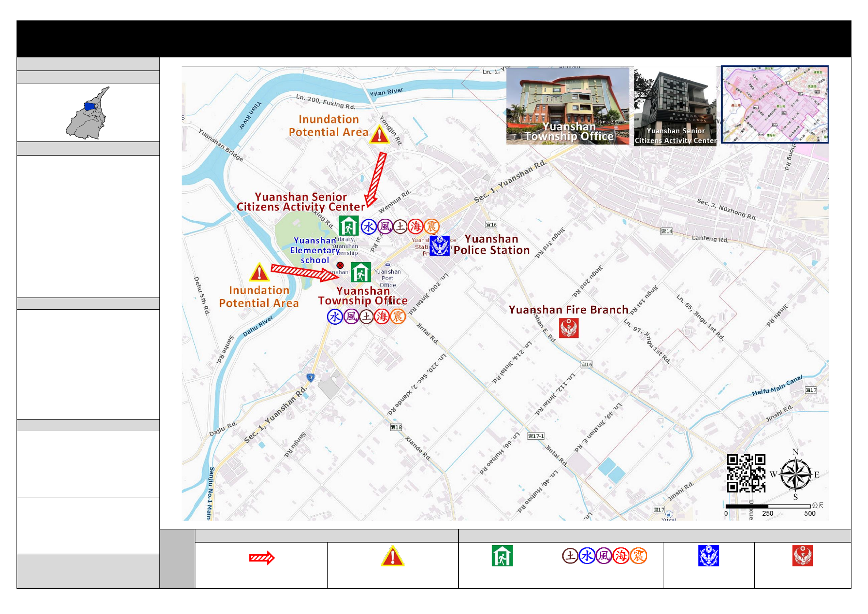
Task: Click the orange 震 circle in the legend
Action: [639, 556]
